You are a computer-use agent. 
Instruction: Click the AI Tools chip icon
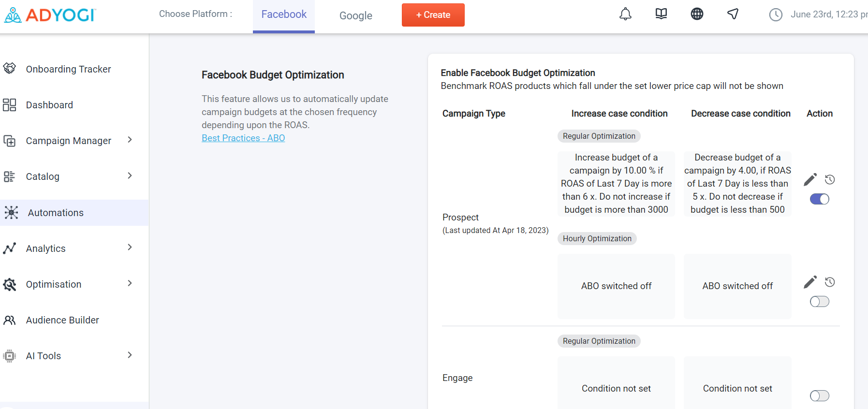10,356
